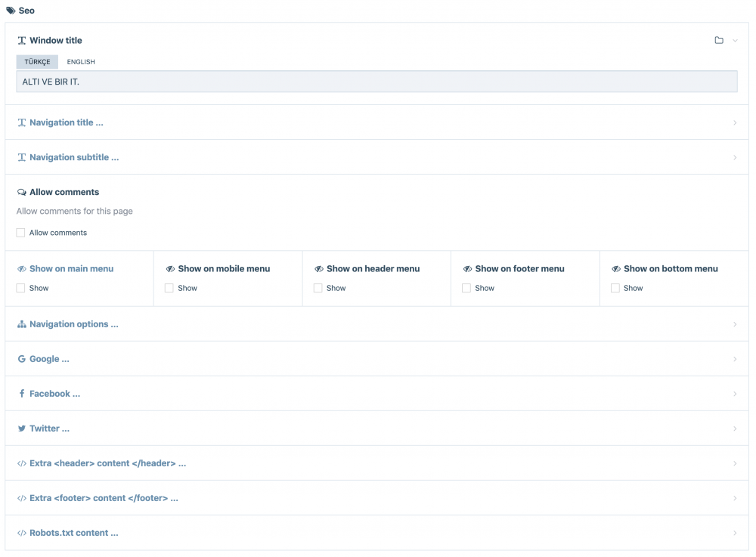Collapse the Window title section chevron
Viewport: 756px width, 557px height.
click(x=735, y=41)
